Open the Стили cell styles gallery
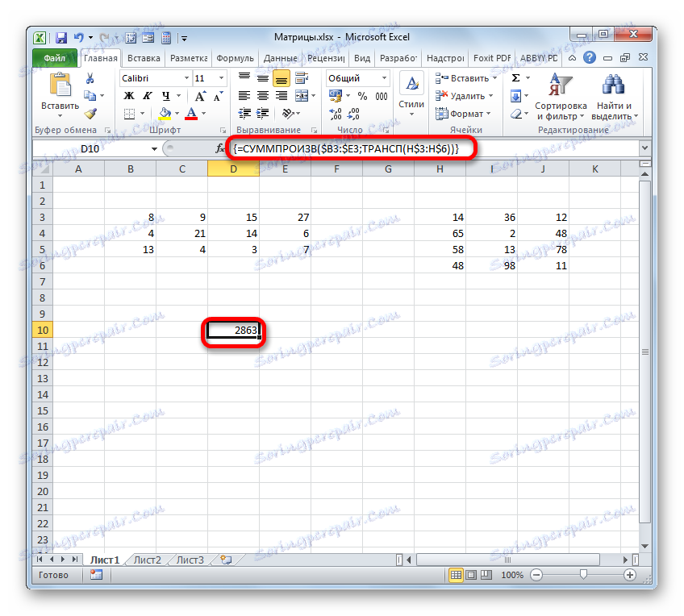The height and width of the screenshot is (616, 684). (x=411, y=95)
